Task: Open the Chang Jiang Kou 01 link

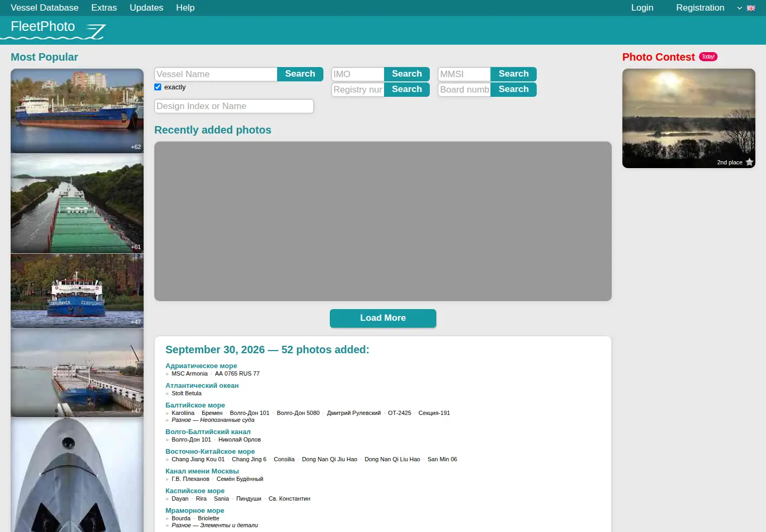Action: tap(198, 459)
